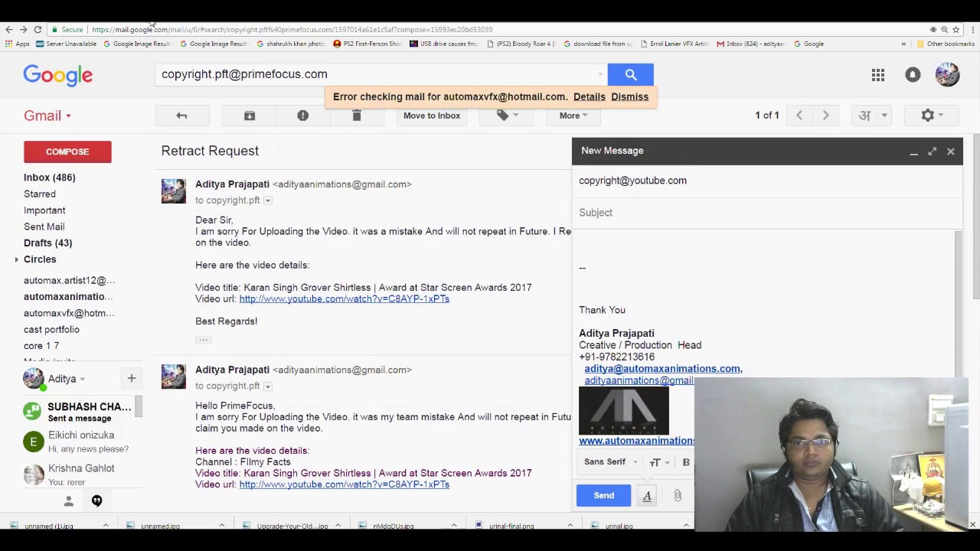Open Google notifications bell
Screen dimensions: 980x551
point(913,74)
